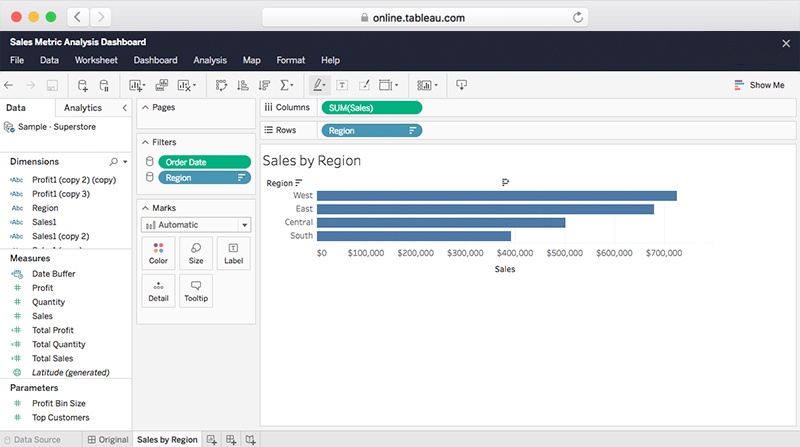Click the SUM(Sales) pill in Columns

click(370, 107)
